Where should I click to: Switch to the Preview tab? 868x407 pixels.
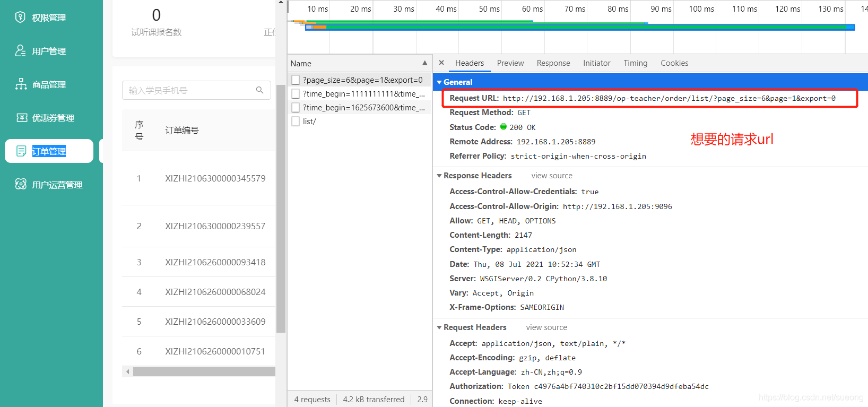click(510, 63)
